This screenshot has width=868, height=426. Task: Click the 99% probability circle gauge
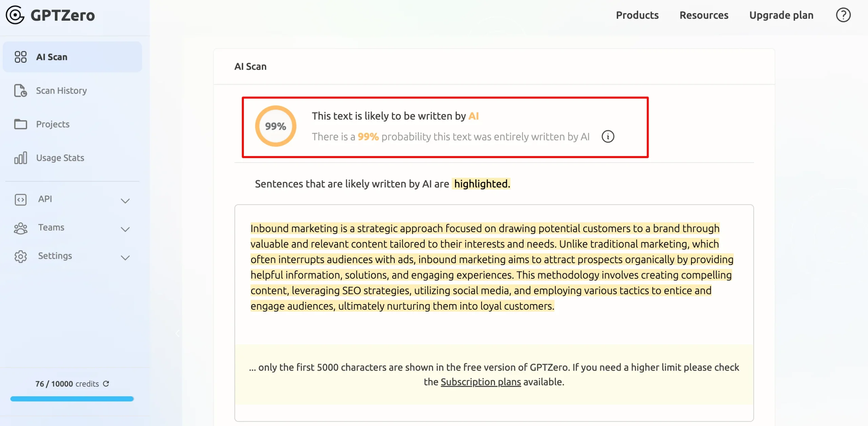tap(275, 126)
